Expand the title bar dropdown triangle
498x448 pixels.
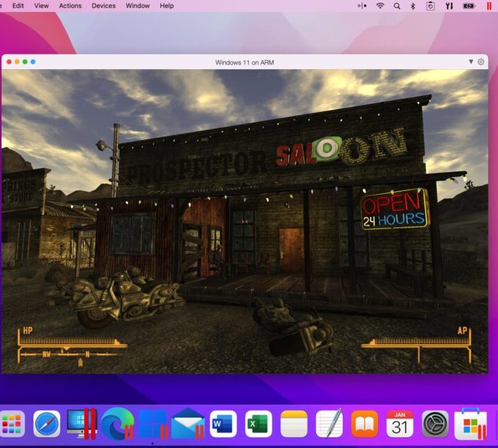coord(471,62)
